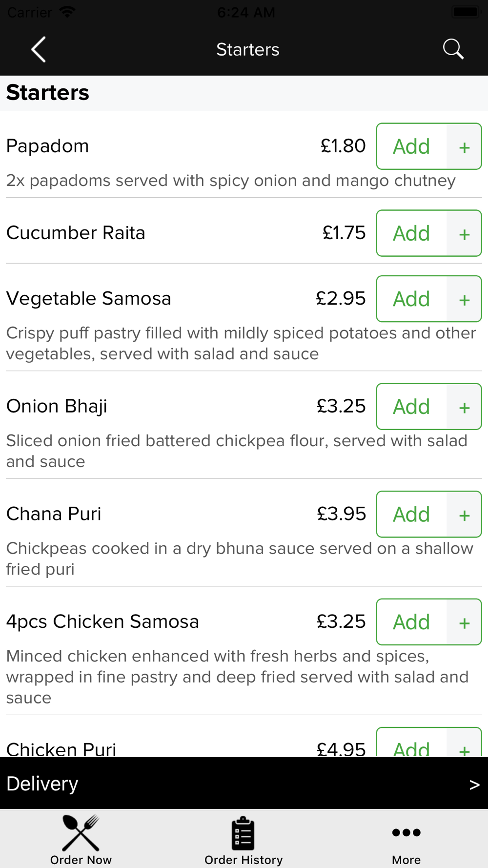The height and width of the screenshot is (868, 488).
Task: Tap plus icon for 4pcs Chicken Samosa
Action: (x=464, y=622)
